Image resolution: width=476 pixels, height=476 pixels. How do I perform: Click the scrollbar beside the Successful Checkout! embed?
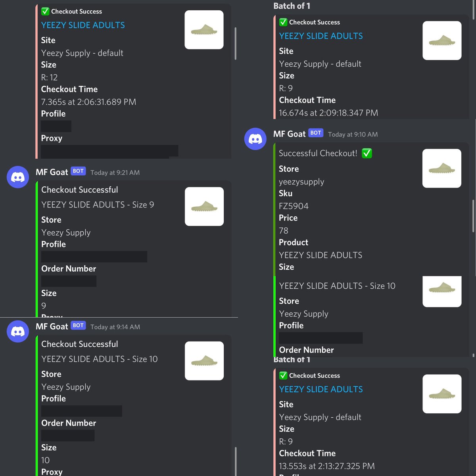tap(473, 216)
